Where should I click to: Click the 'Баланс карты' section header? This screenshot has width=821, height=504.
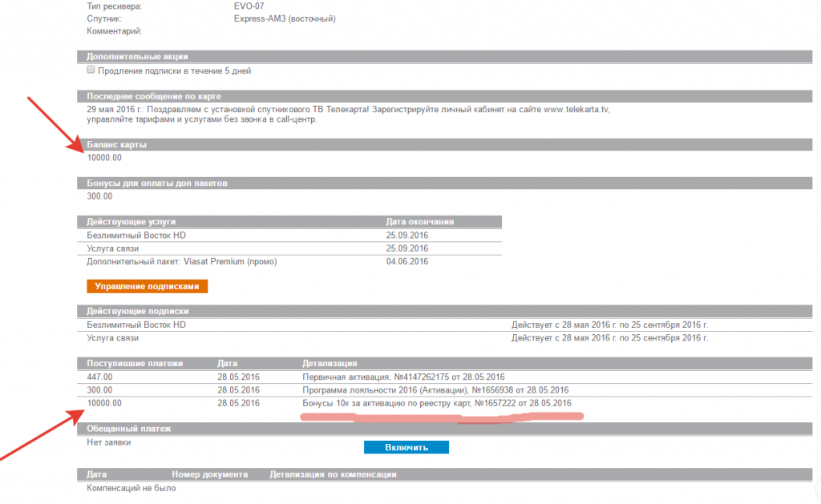click(x=117, y=144)
